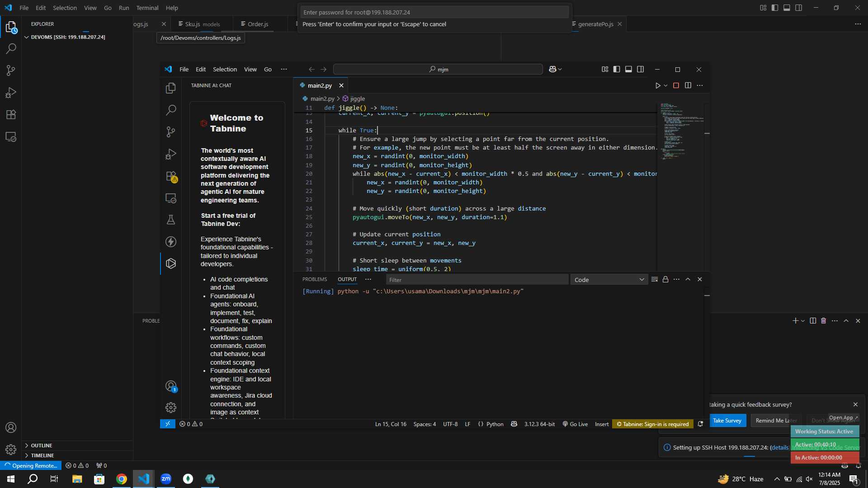Select the Tabnine AI icon in activity bar
868x488 pixels.
[171, 263]
